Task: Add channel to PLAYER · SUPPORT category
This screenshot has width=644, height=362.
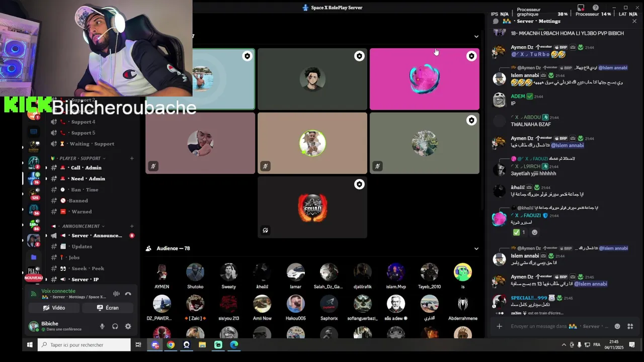Action: 132,158
